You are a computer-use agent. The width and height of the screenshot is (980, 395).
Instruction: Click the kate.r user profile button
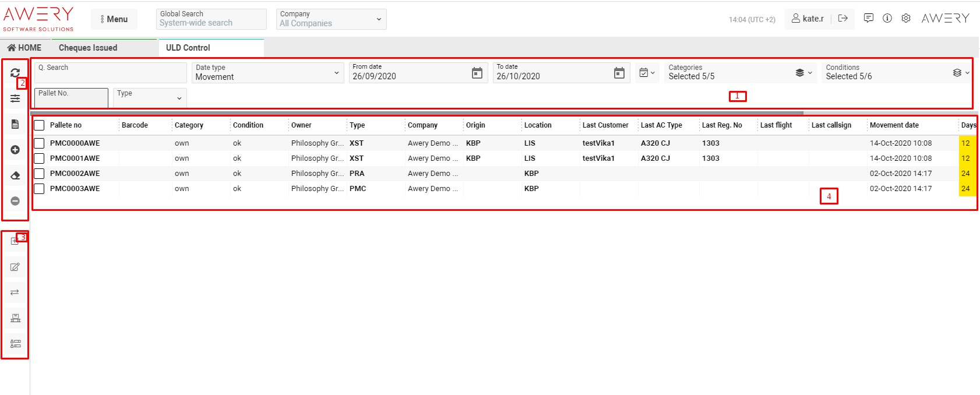pyautogui.click(x=808, y=19)
